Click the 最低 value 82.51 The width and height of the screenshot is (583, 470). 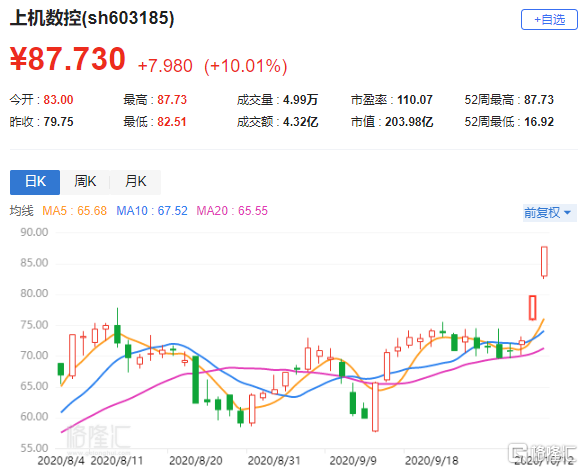[x=172, y=122]
